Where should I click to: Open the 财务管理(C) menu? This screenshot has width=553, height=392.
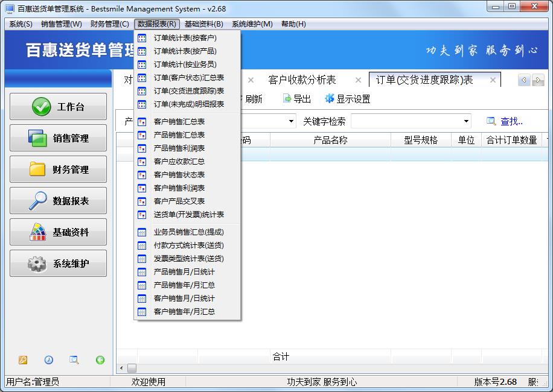tap(110, 24)
